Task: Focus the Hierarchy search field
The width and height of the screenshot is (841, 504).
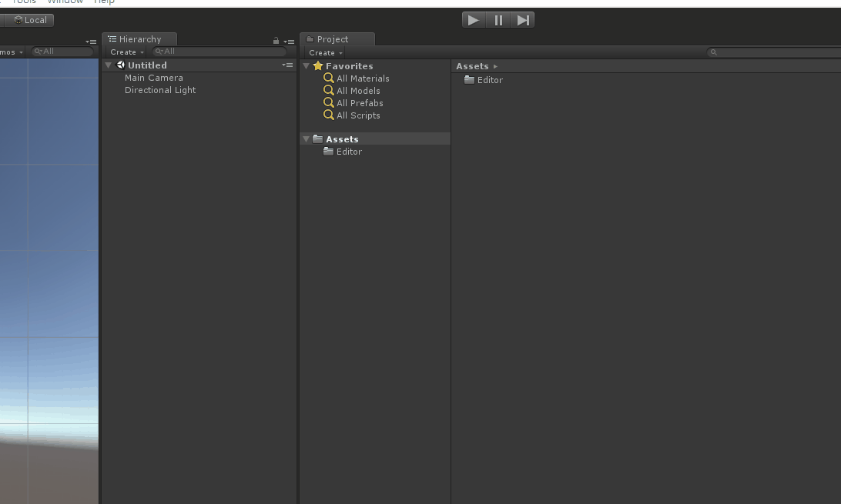Action: [219, 52]
